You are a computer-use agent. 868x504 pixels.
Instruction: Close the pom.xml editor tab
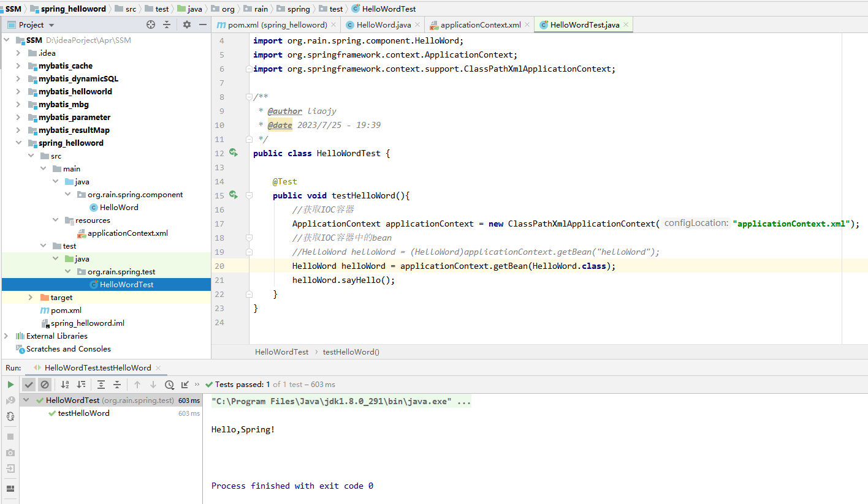click(333, 25)
